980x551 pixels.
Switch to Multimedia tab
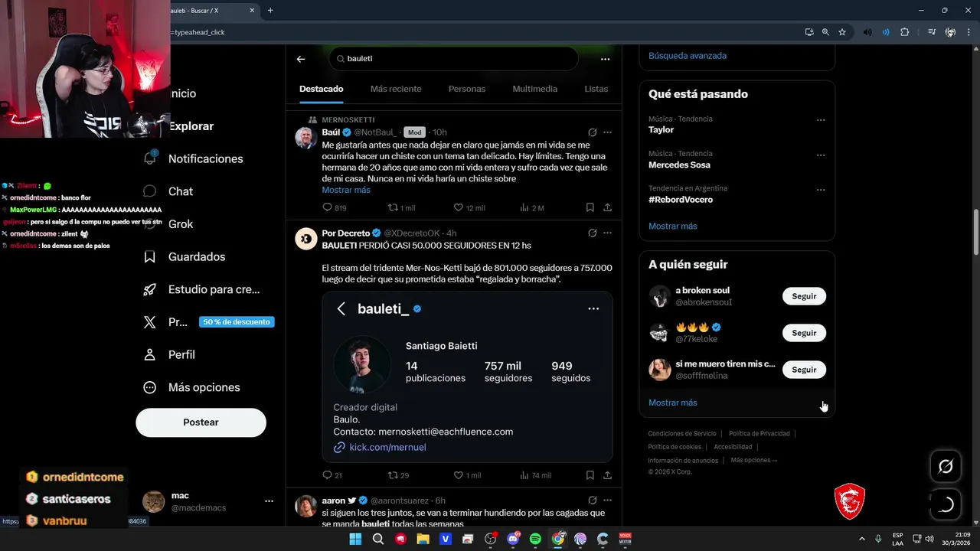pyautogui.click(x=535, y=89)
